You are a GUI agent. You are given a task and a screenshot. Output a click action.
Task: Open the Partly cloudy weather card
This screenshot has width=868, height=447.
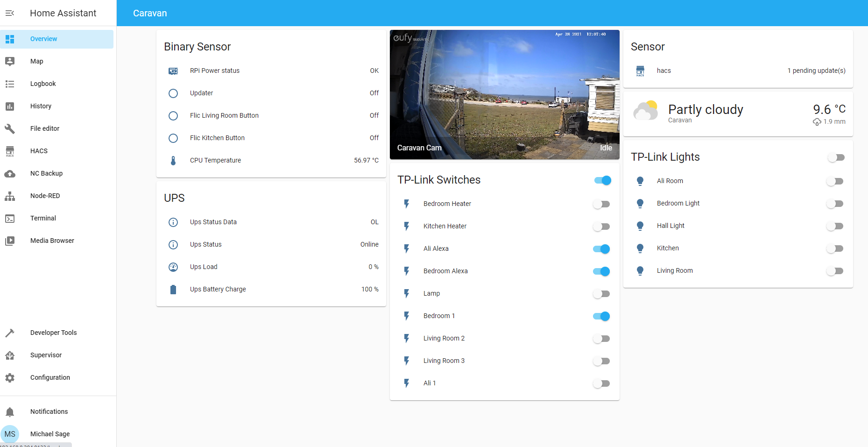[738, 114]
